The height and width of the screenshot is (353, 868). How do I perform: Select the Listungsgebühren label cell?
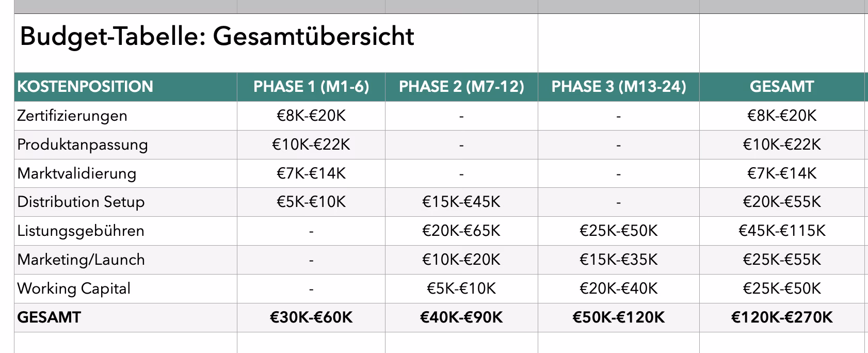coord(81,231)
